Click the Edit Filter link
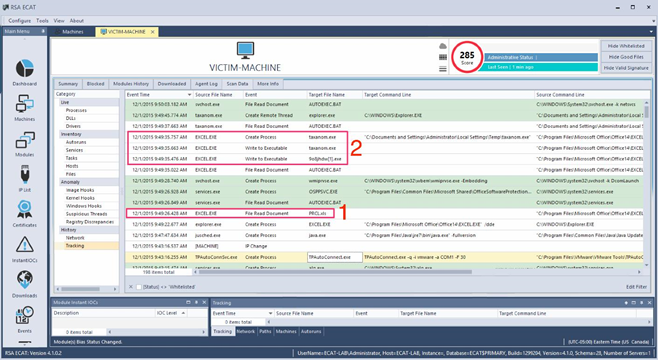This screenshot has height=360, width=658. point(636,287)
